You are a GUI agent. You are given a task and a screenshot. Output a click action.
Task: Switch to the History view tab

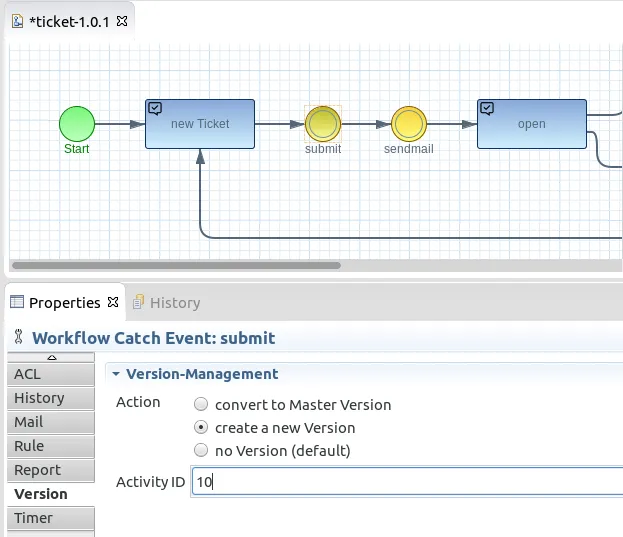167,303
